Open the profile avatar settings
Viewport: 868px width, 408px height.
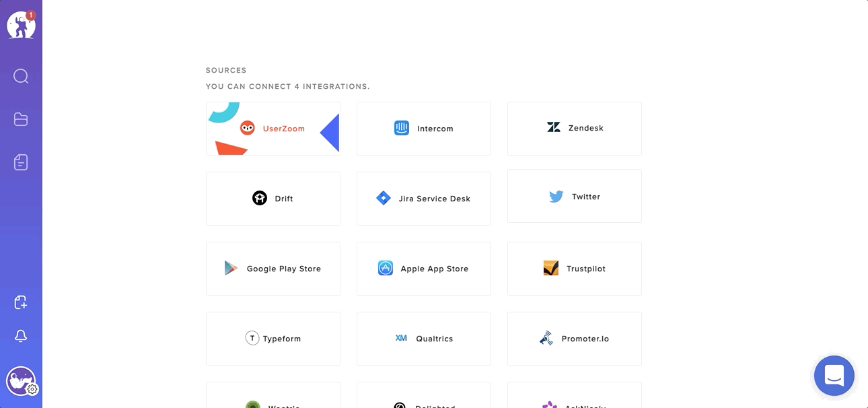21,381
